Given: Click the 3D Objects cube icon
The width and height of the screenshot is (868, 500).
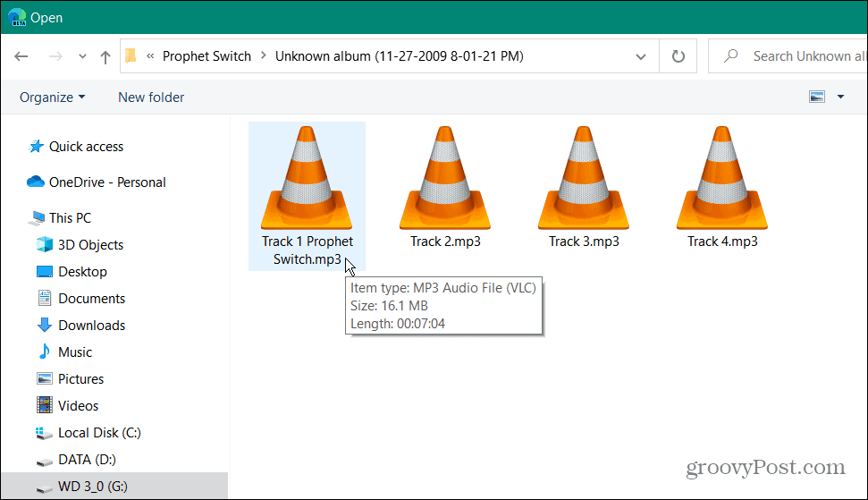Looking at the screenshot, I should point(45,244).
